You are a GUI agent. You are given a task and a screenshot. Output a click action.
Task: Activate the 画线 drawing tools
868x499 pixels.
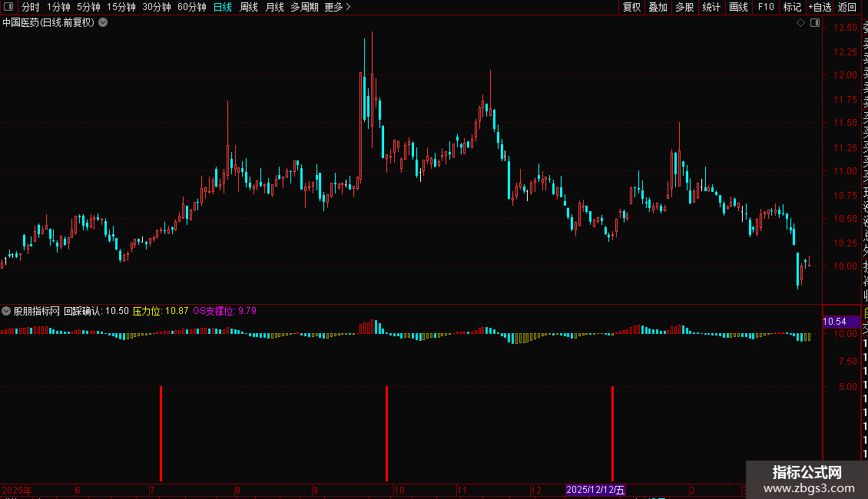coord(738,7)
